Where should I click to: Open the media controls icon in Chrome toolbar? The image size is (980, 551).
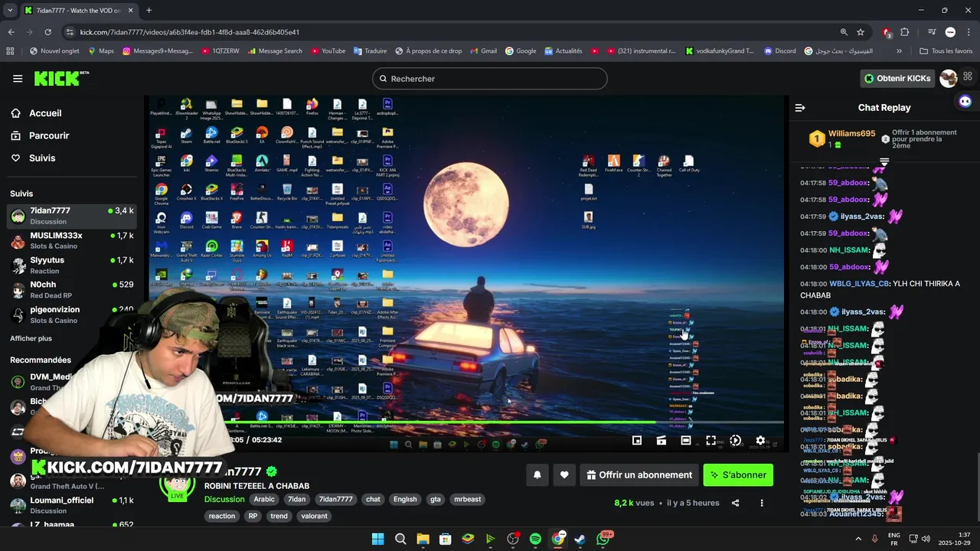coord(932,32)
